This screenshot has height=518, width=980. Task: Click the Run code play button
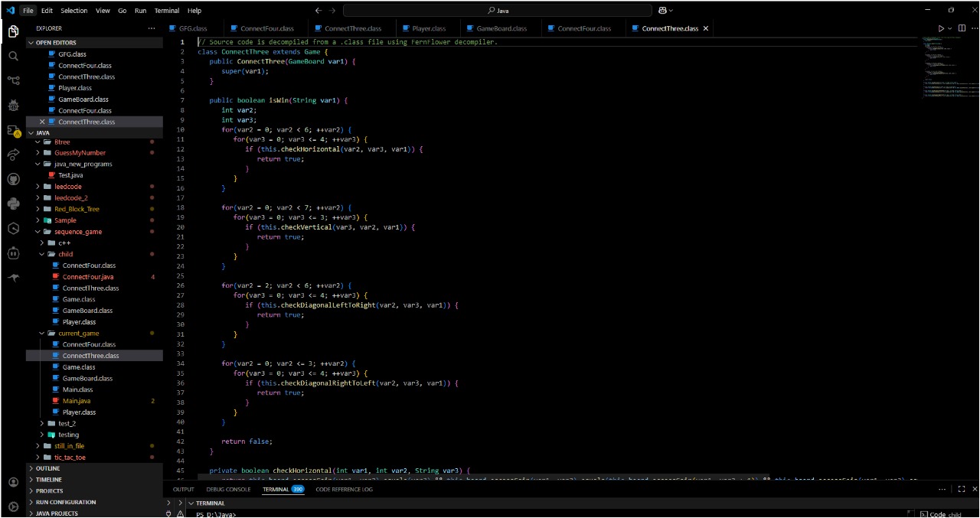click(x=942, y=28)
